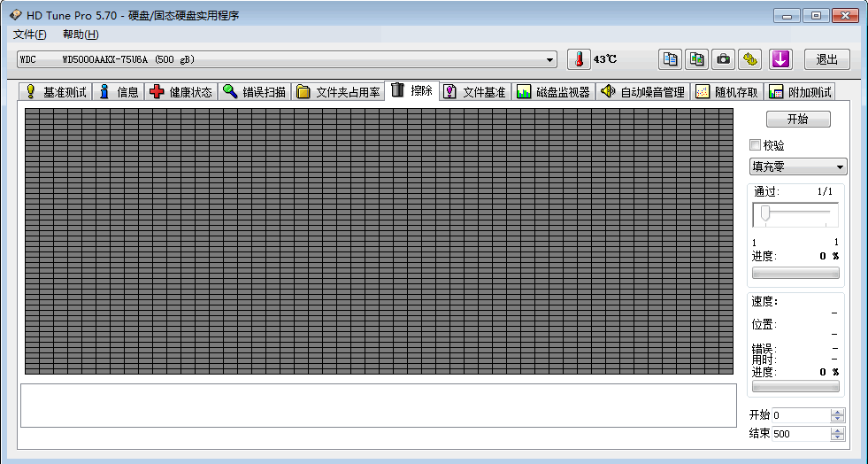Screen dimensions: 868x464
Task: Open the 帮助(H) menu
Action: click(x=81, y=35)
